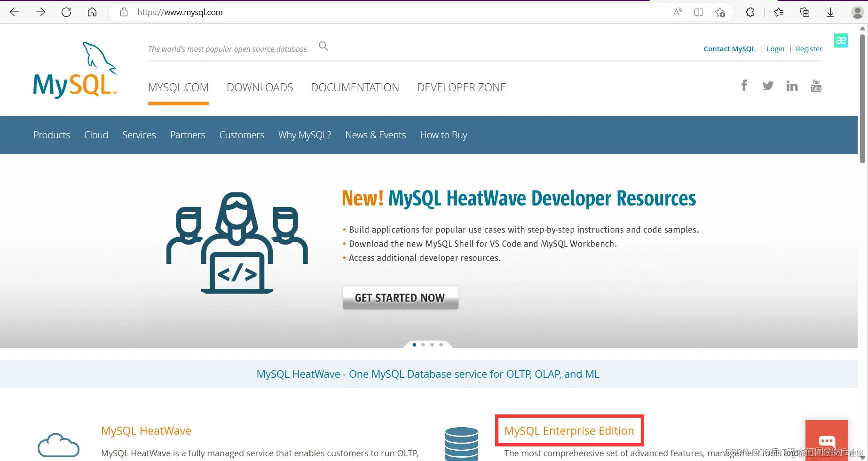Go back using browser back arrow
Image resolution: width=868 pixels, height=461 pixels.
[x=15, y=12]
